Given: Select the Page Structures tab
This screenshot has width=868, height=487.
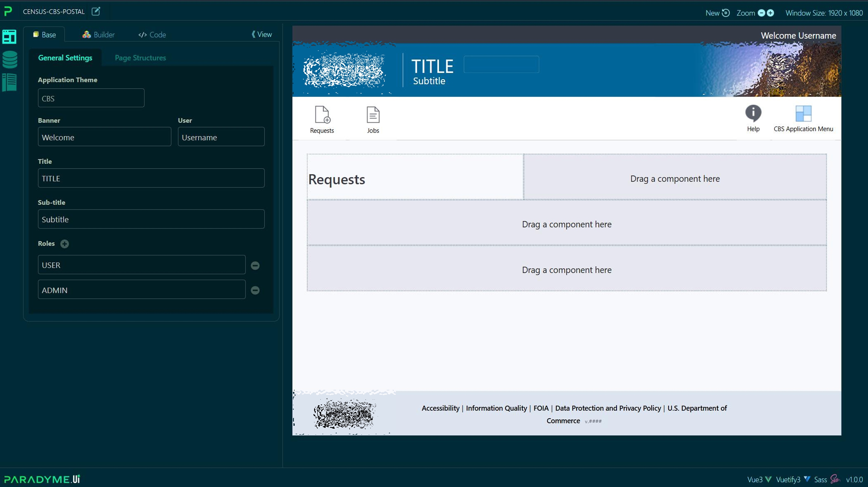Looking at the screenshot, I should [x=140, y=58].
